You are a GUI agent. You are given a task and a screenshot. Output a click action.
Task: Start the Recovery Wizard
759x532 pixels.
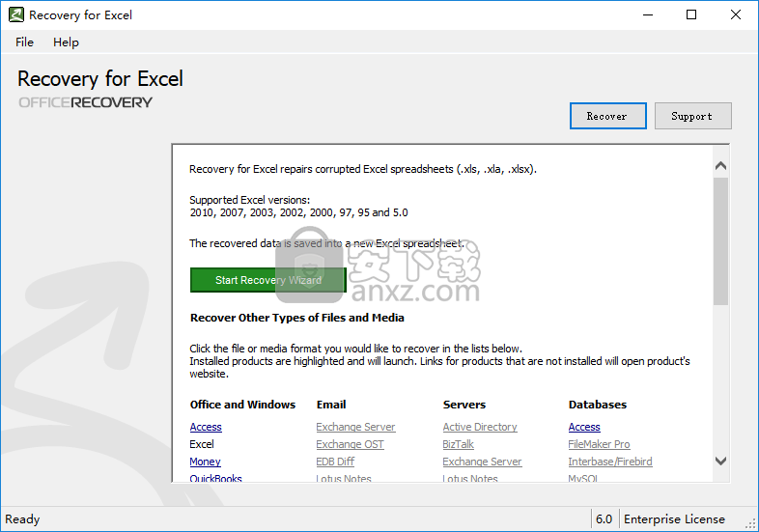268,280
